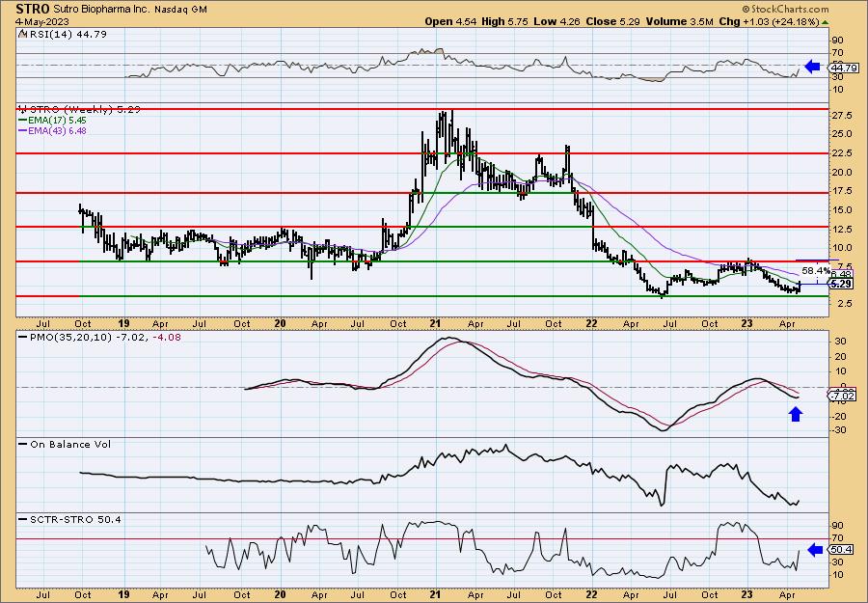Viewport: 868px width, 603px height.
Task: Click the STRO ticker symbol in header
Action: [33, 9]
